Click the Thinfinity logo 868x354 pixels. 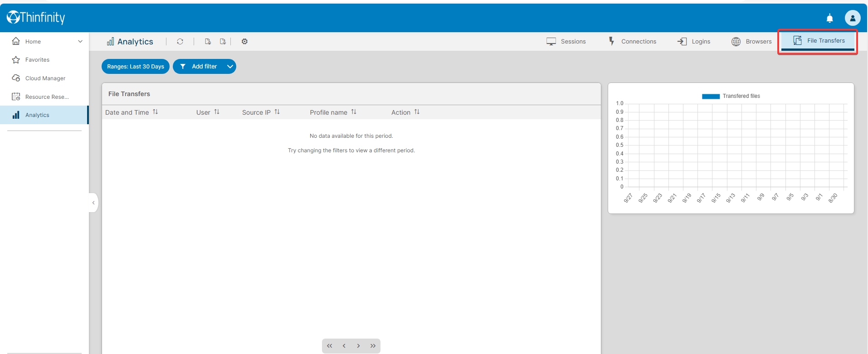tap(36, 17)
